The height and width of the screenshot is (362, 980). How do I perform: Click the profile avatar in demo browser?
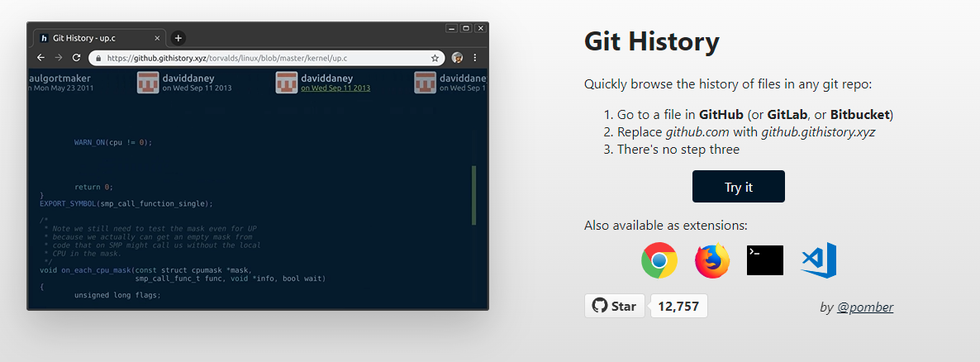point(457,58)
